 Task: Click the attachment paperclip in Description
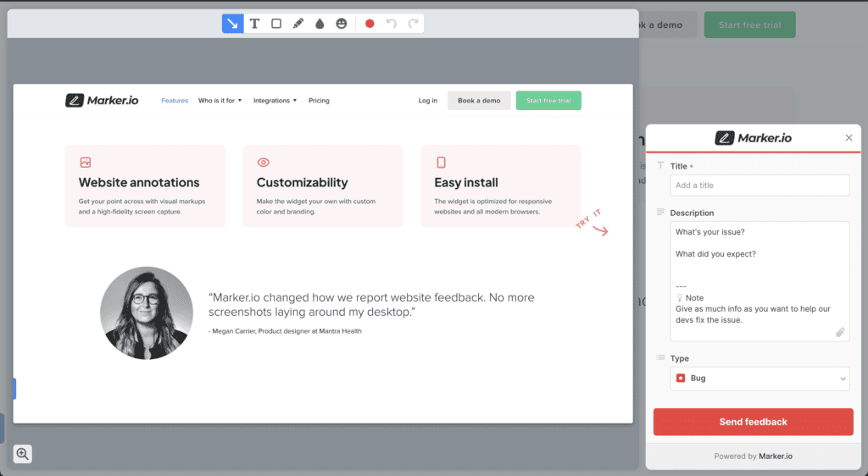coord(840,332)
